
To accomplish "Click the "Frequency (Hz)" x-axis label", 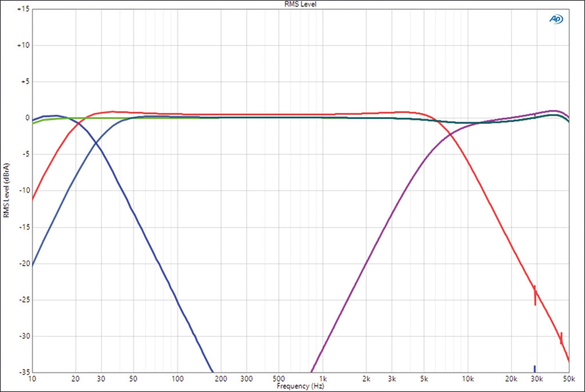I will point(300,386).
